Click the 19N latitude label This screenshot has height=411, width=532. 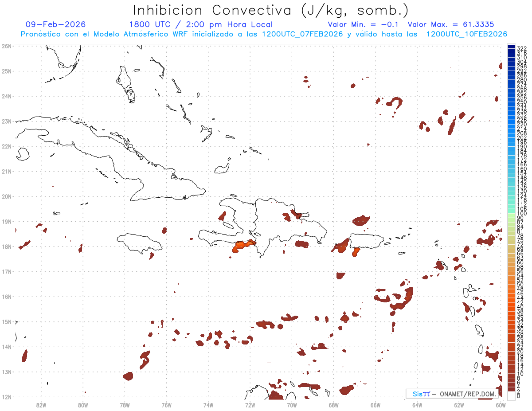pyautogui.click(x=7, y=221)
